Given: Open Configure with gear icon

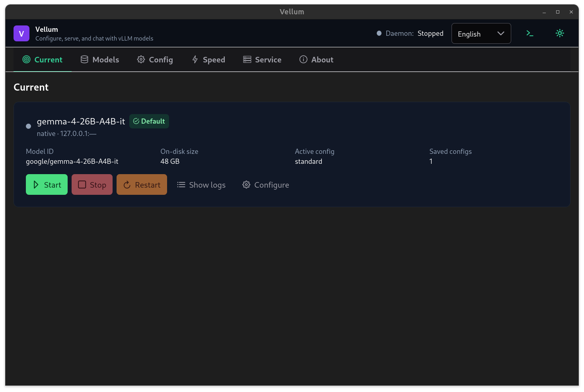Looking at the screenshot, I should pos(266,184).
